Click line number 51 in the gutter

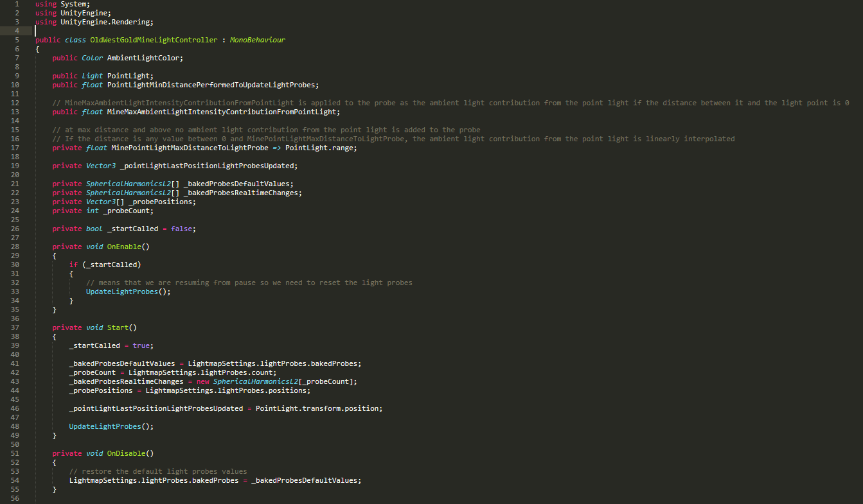coord(15,453)
